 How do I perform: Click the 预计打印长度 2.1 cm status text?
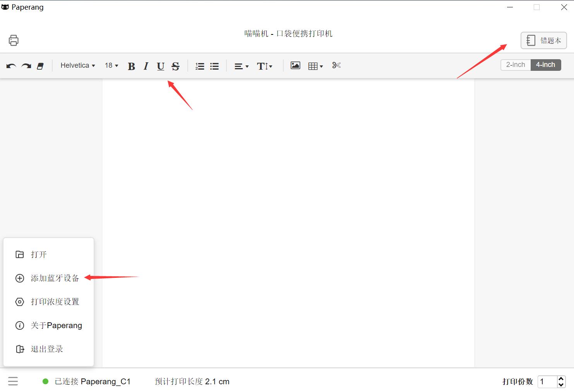(192, 382)
